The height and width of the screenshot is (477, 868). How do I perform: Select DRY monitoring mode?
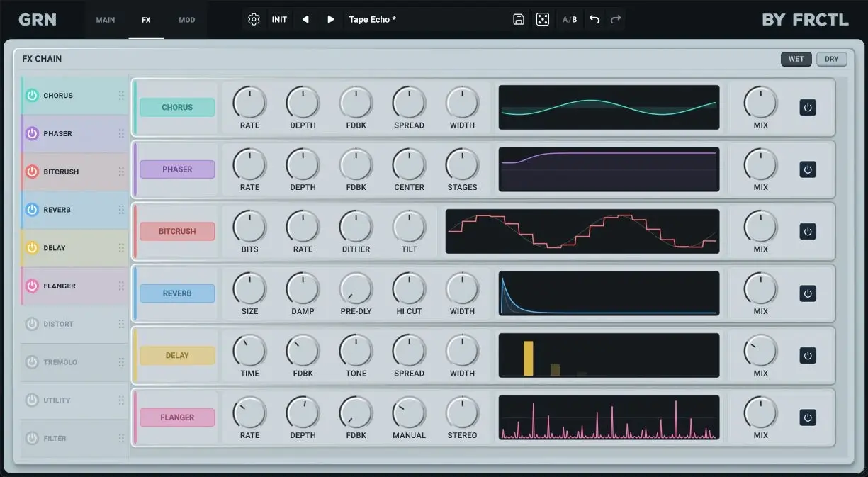[832, 59]
